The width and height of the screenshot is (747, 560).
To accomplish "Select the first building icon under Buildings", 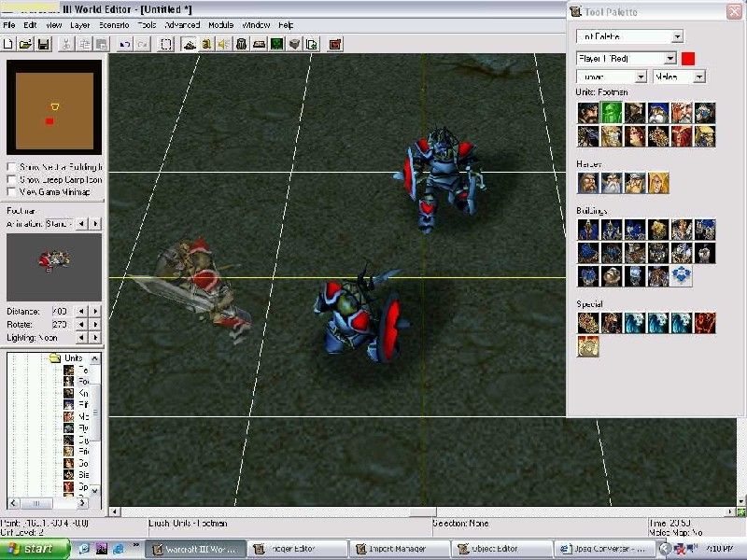I will pyautogui.click(x=588, y=230).
